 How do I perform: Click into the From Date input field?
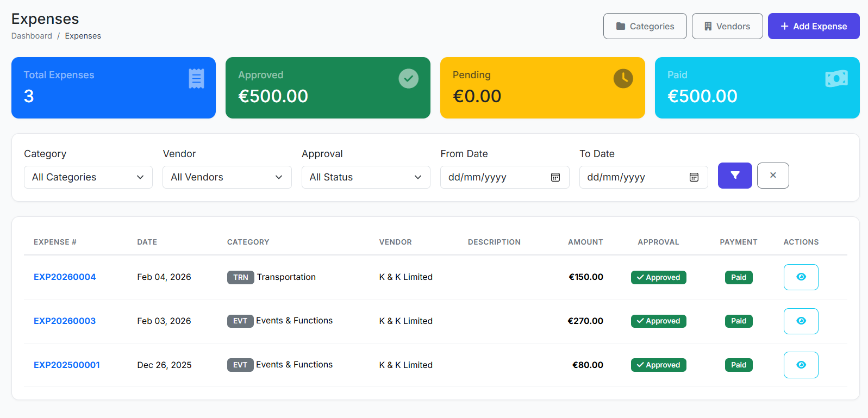click(495, 177)
